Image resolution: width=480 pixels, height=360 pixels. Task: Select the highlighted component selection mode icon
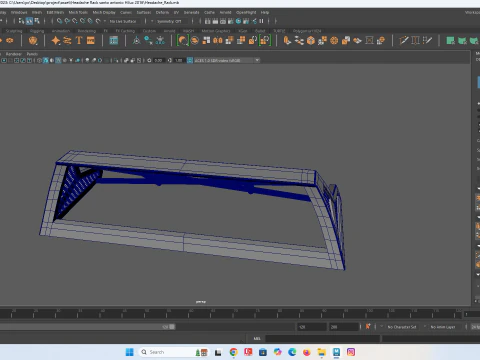(x=29, y=21)
